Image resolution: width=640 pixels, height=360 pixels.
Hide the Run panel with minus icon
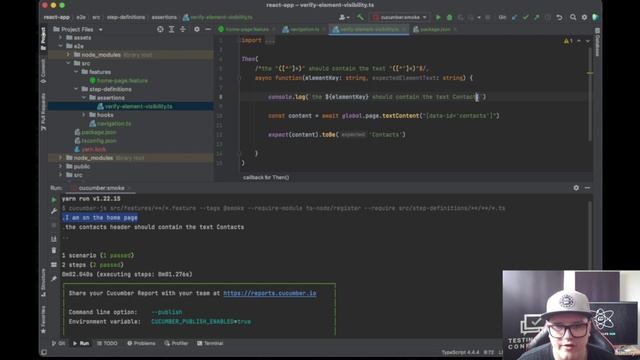click(x=587, y=188)
